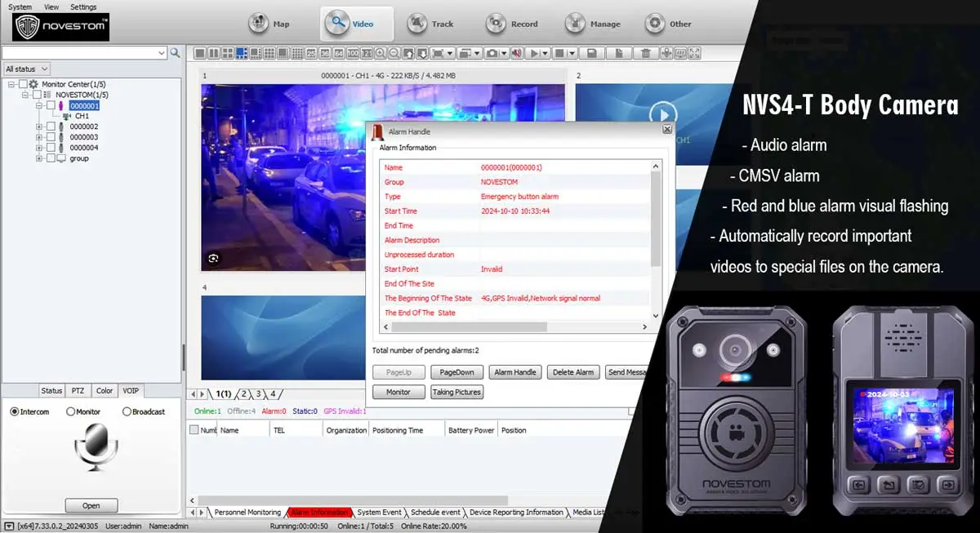
Task: Select the 64-window layout icon
Action: click(x=338, y=53)
